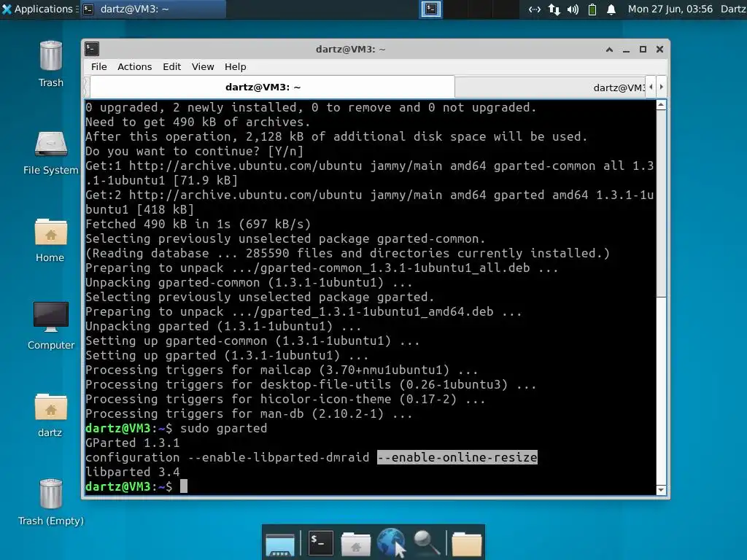Open the Dartz user menu in the panel
This screenshot has height=560, width=747.
733,9
